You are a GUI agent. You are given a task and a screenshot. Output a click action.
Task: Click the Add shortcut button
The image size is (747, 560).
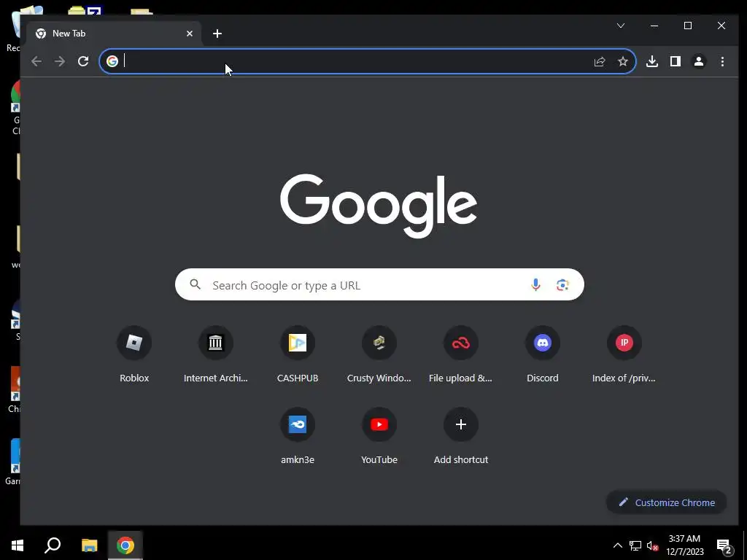(461, 436)
